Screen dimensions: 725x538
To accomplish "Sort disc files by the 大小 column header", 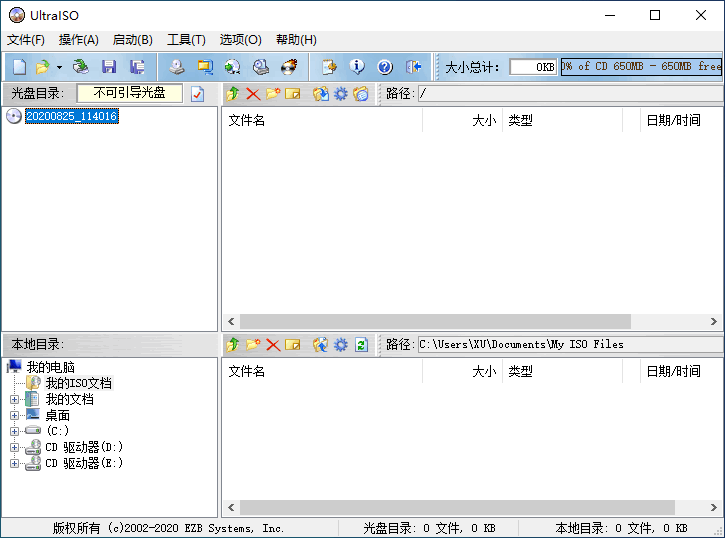I will point(463,121).
